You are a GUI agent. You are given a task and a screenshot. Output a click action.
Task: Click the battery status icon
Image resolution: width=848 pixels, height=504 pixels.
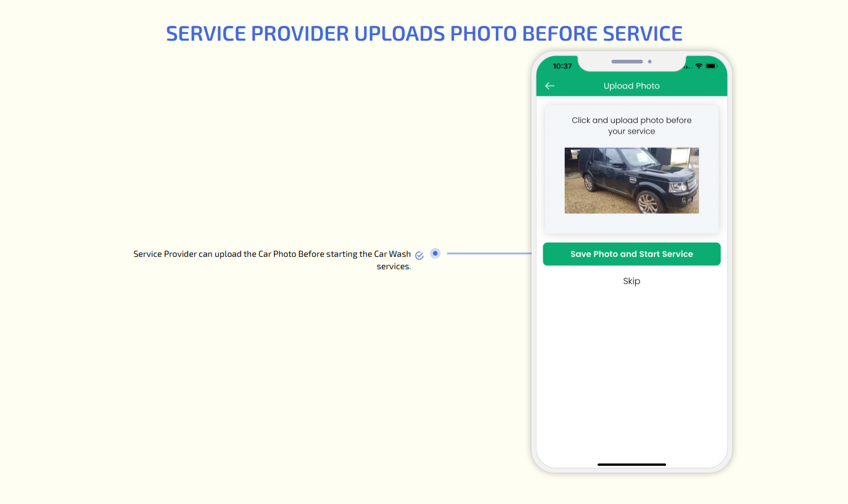tap(710, 66)
